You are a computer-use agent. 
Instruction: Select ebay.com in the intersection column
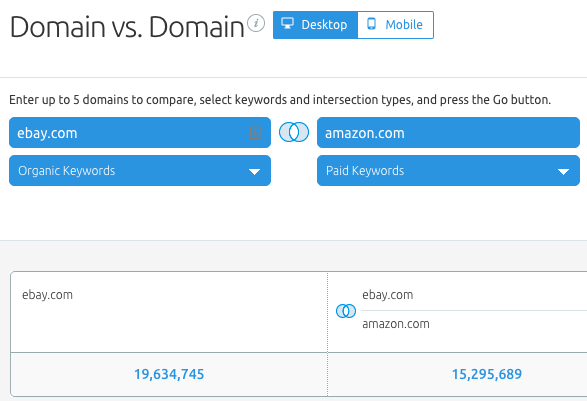coord(387,295)
